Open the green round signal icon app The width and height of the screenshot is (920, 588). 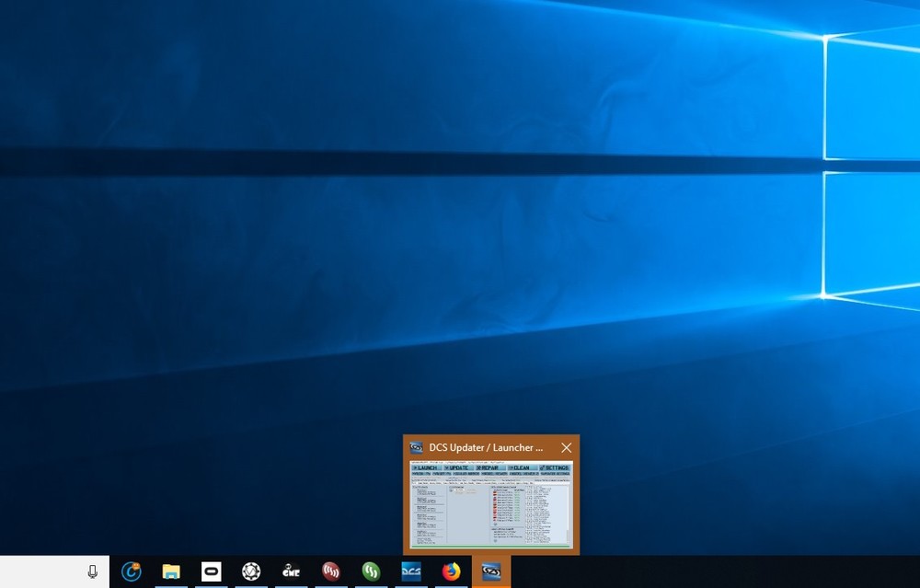(371, 571)
